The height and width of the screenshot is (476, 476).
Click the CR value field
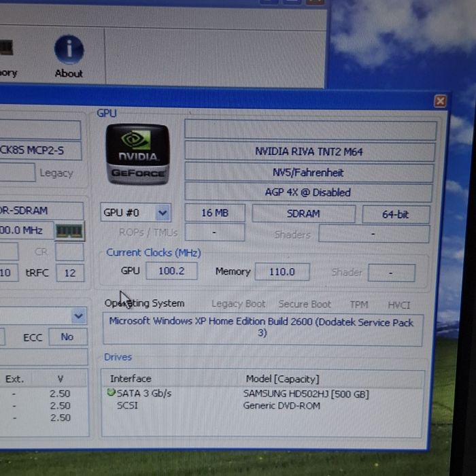tap(69, 252)
